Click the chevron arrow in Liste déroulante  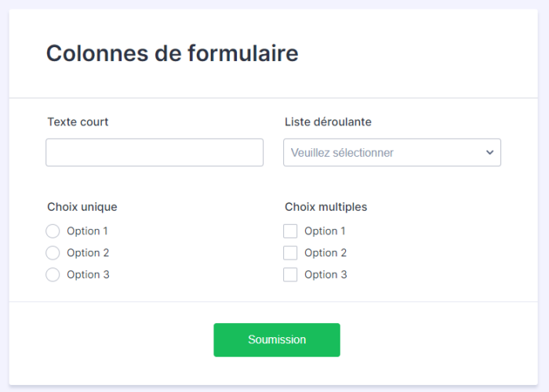[489, 152]
